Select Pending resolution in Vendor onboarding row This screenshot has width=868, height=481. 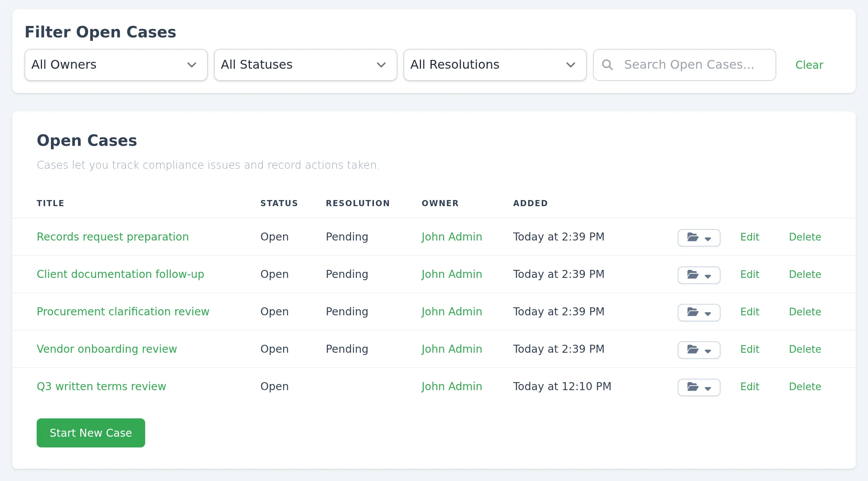point(347,349)
